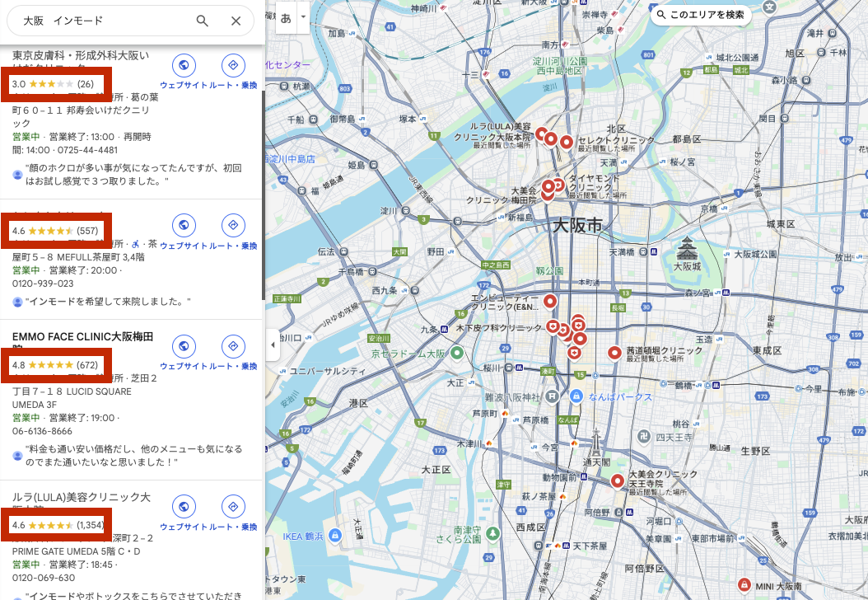Click the 大阪城 castle icon on map
The height and width of the screenshot is (600, 868).
pyautogui.click(x=687, y=248)
